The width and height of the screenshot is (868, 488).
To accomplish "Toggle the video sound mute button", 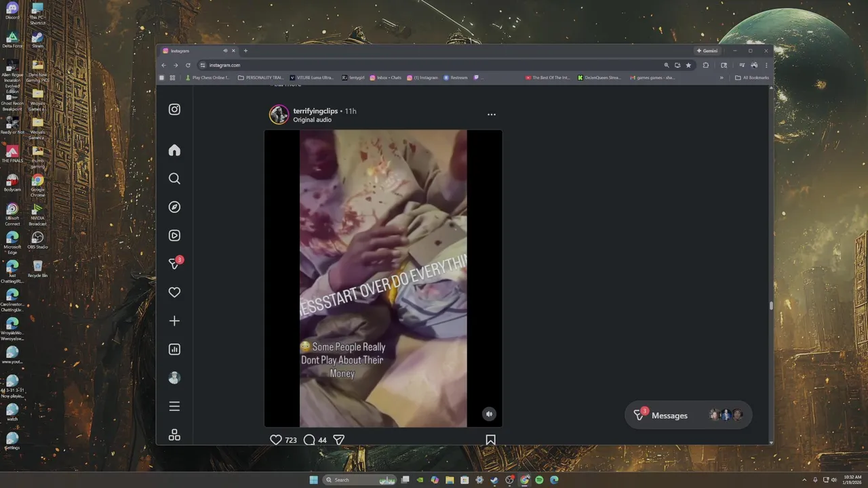I will coord(489,413).
